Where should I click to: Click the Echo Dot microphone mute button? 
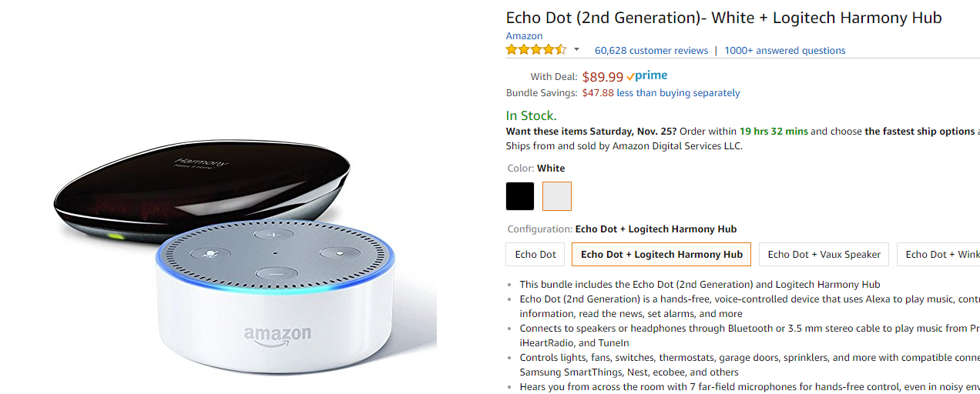208,252
